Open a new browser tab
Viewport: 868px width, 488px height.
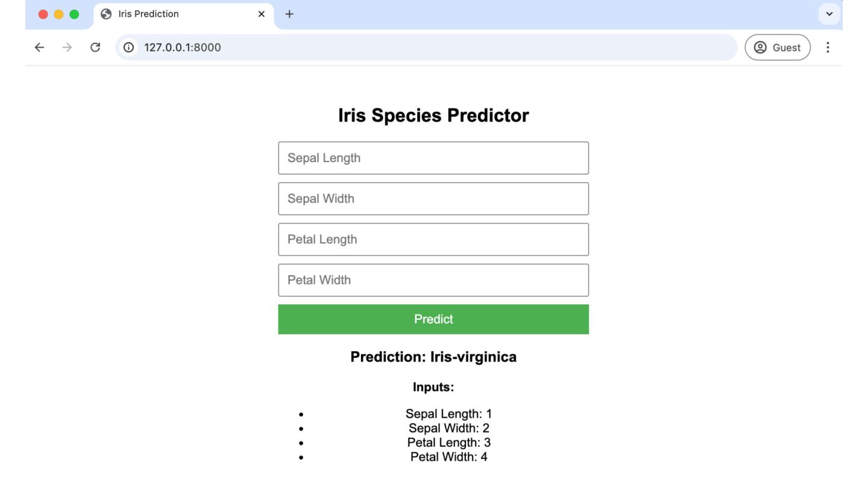(289, 14)
